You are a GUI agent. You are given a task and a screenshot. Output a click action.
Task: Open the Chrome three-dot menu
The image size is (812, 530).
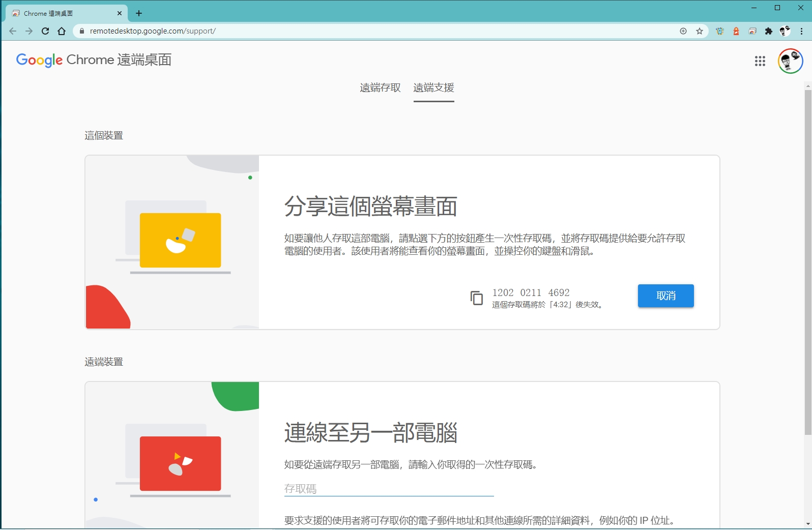coord(802,31)
